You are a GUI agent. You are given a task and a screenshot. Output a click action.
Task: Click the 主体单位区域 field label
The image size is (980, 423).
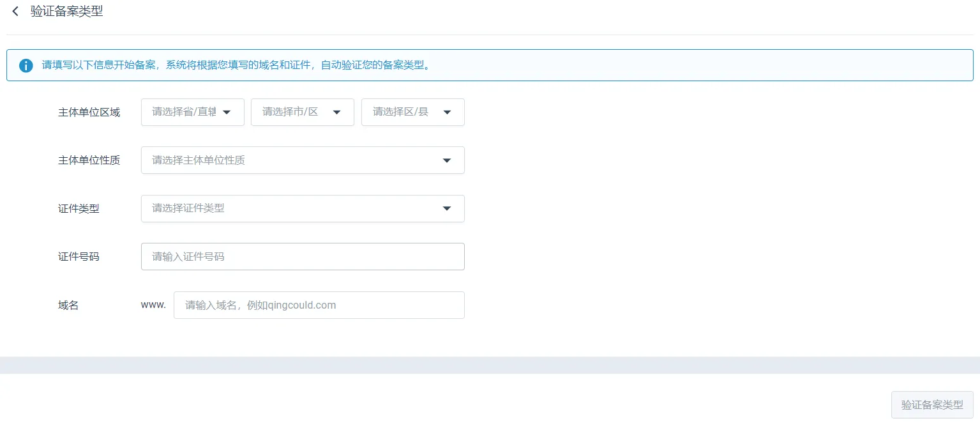point(89,112)
